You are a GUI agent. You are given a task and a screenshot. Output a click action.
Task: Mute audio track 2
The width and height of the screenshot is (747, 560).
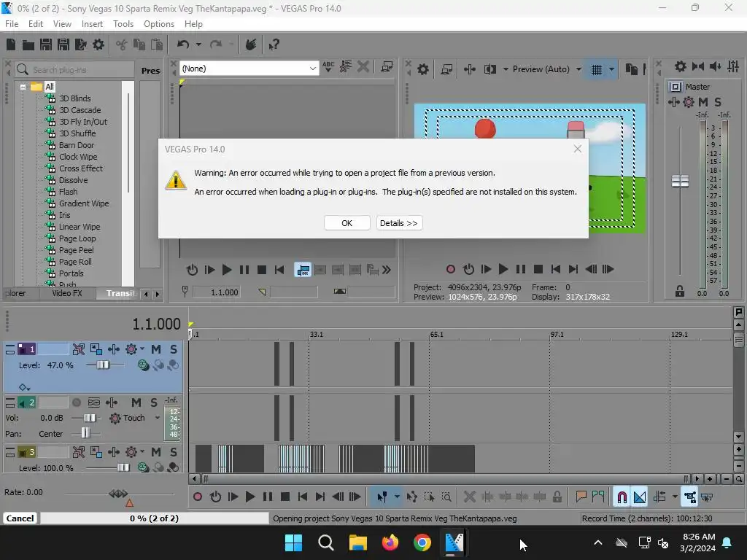pyautogui.click(x=136, y=402)
